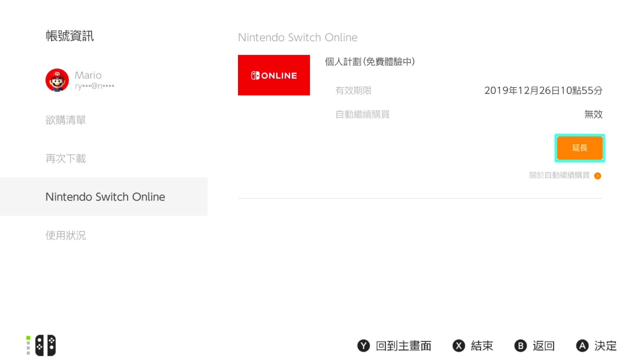Viewport: 644px width, 358px height.
Task: Click the Joy-Con controller status icon
Action: (42, 345)
